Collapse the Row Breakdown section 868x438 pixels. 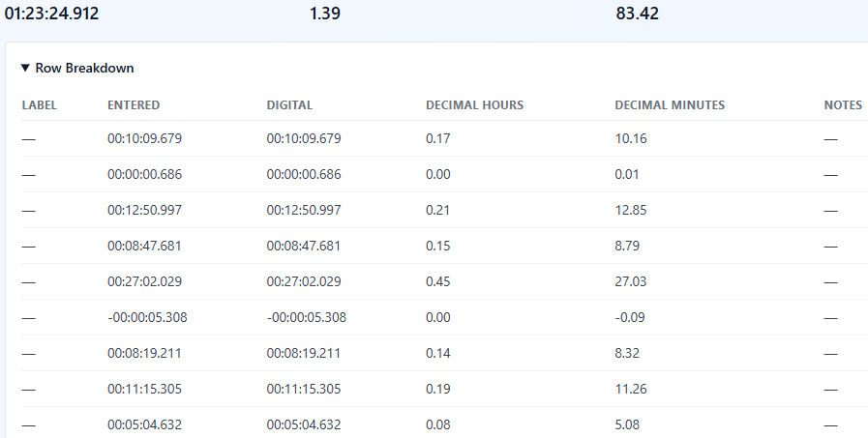point(77,68)
